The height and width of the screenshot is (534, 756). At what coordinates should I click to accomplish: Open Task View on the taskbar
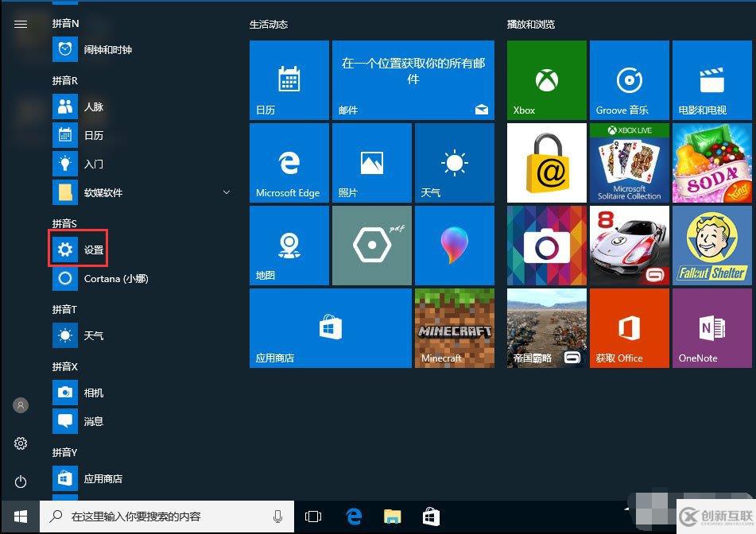coord(313,517)
